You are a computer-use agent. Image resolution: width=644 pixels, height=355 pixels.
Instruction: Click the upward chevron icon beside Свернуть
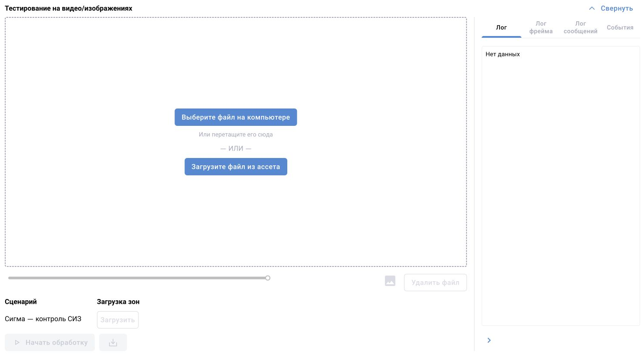coord(592,8)
